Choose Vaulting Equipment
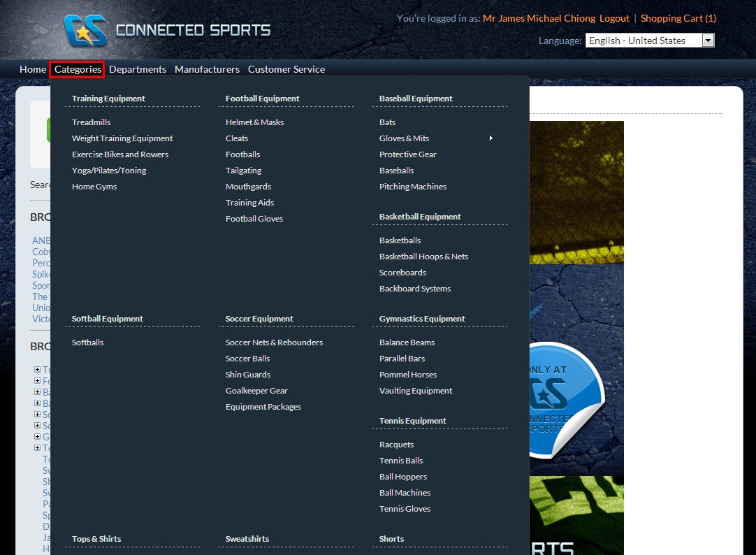This screenshot has width=756, height=555. click(416, 391)
